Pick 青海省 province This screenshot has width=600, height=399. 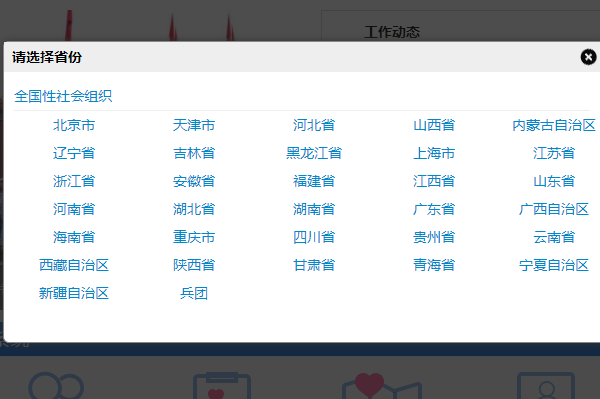[434, 265]
